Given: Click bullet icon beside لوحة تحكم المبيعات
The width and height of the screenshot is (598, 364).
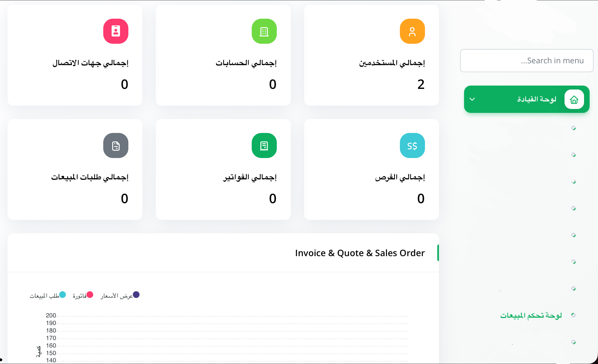Looking at the screenshot, I should click(x=573, y=315).
